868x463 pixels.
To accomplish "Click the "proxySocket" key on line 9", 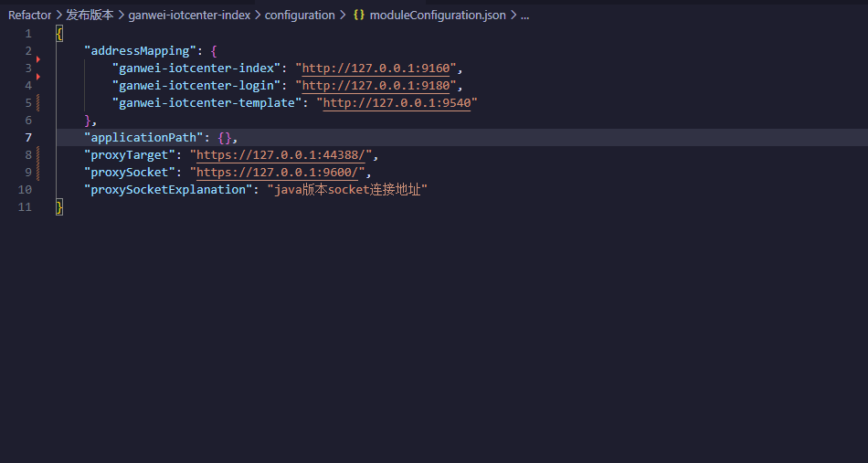I will pos(130,172).
